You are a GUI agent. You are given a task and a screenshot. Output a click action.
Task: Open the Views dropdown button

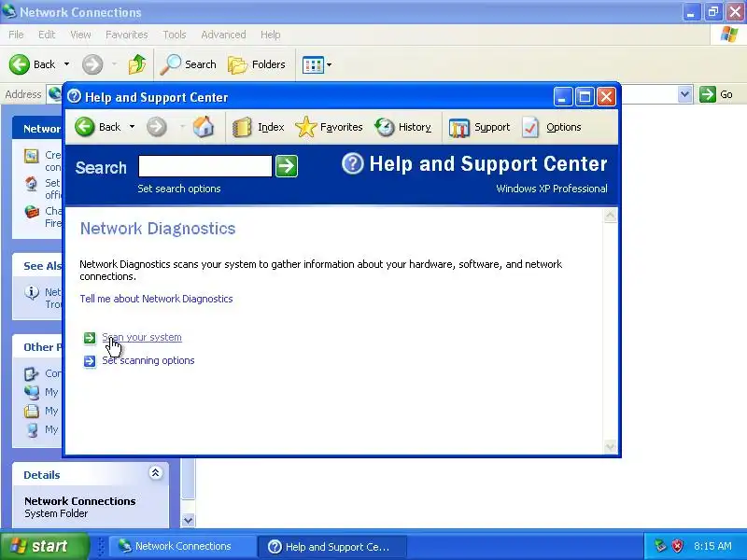(x=317, y=64)
